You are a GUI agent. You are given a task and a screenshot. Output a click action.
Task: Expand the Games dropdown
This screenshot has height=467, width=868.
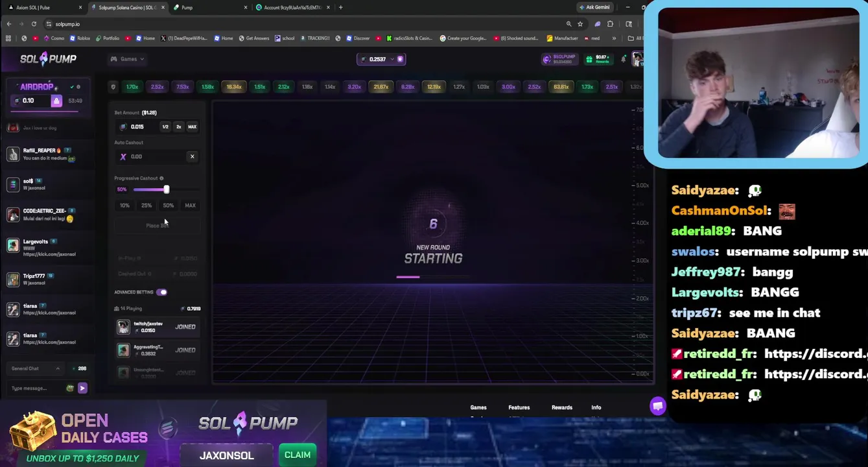point(127,59)
